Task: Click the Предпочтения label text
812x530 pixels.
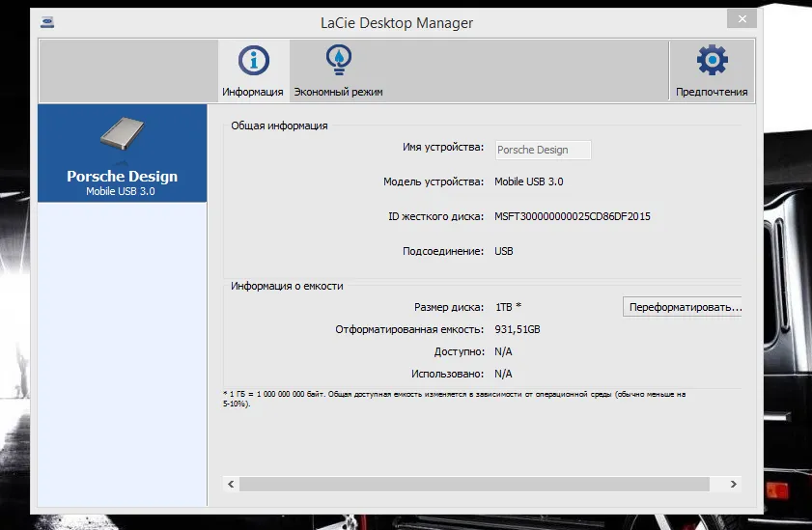Action: coord(712,92)
